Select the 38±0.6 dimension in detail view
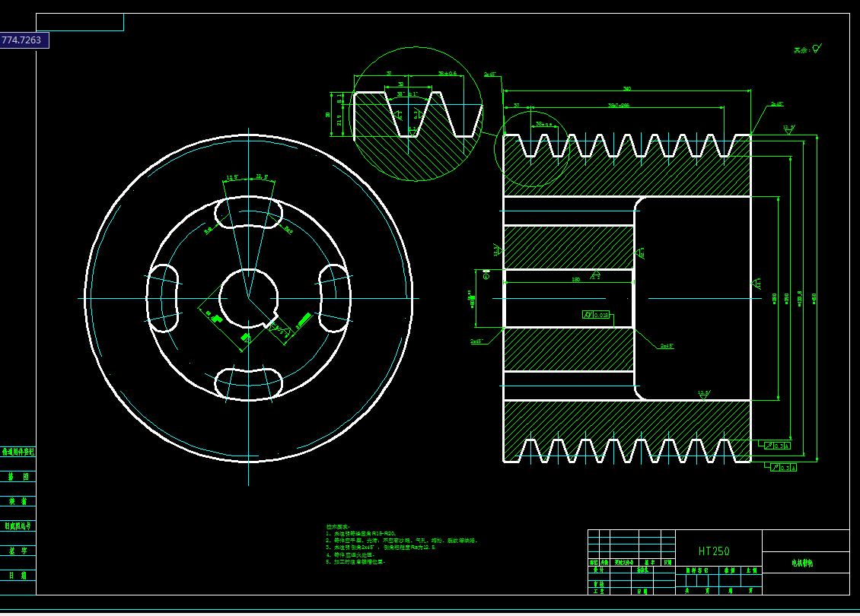The height and width of the screenshot is (616, 860). (x=447, y=74)
